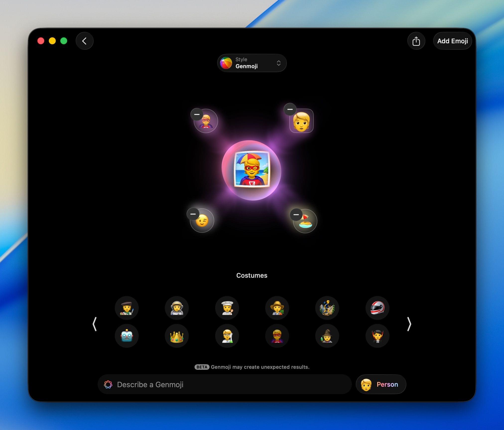Select the robot costume suggestion
504x430 pixels.
[x=127, y=336]
